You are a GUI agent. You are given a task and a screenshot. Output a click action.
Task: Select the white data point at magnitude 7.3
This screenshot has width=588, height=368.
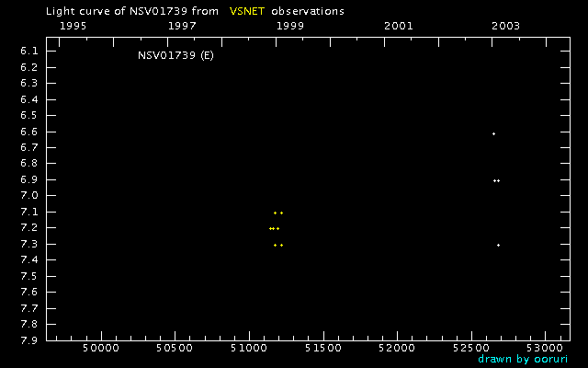click(x=498, y=245)
